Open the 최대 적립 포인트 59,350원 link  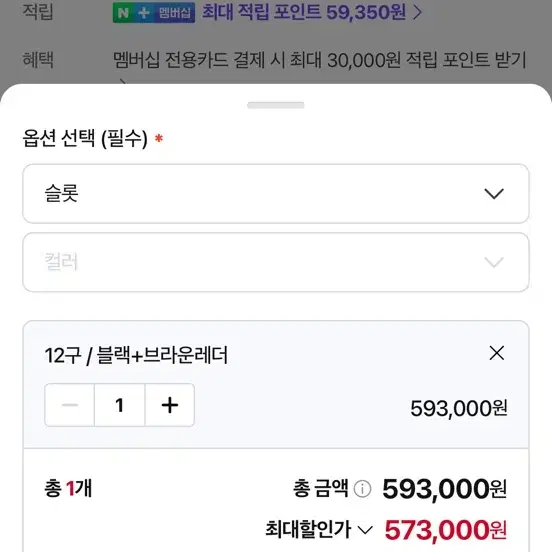coord(312,12)
